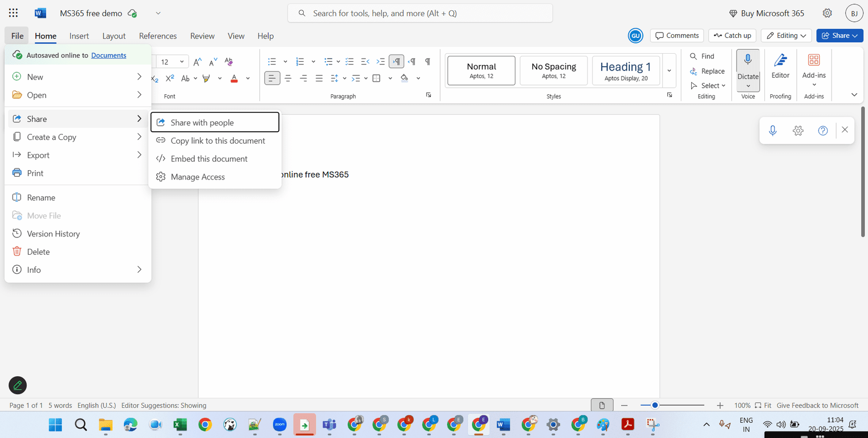
Task: Select Manage Access in Share submenu
Action: point(197,177)
